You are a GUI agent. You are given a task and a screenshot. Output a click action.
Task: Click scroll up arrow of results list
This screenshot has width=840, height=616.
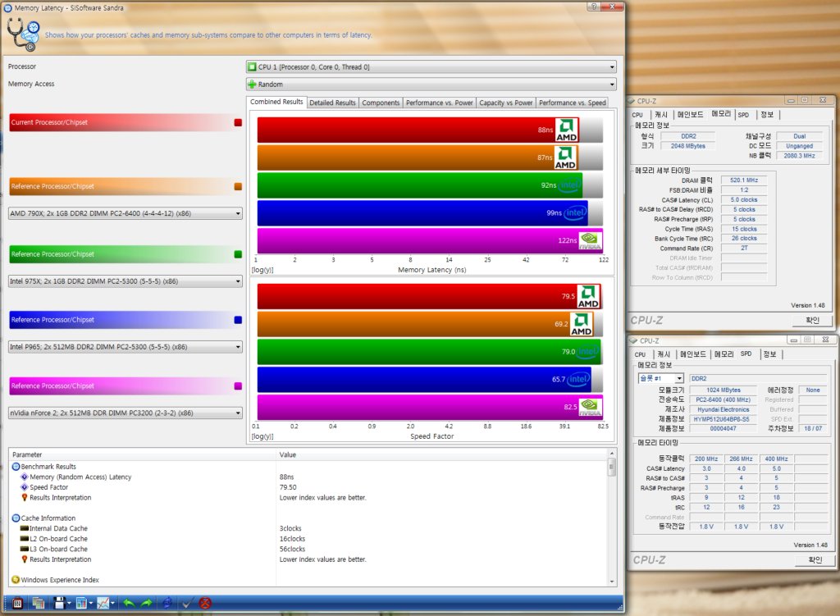coord(612,454)
